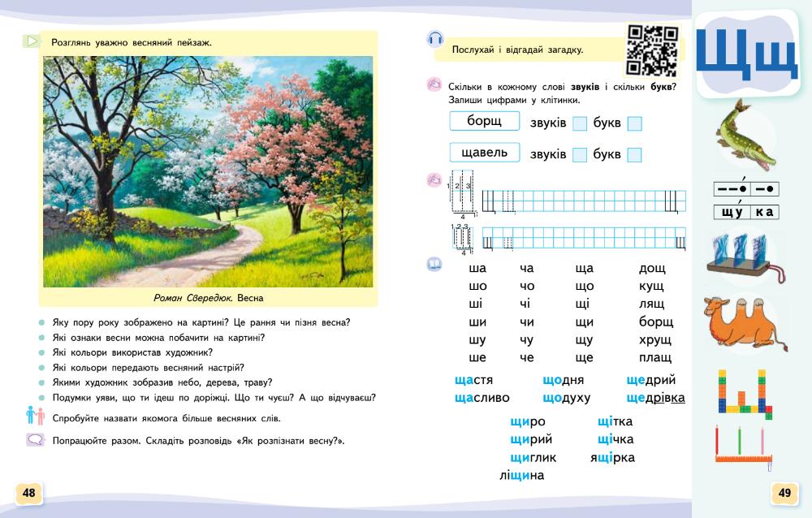Click the word 'лящ'
Screen dimensions: 812x518
coord(651,304)
